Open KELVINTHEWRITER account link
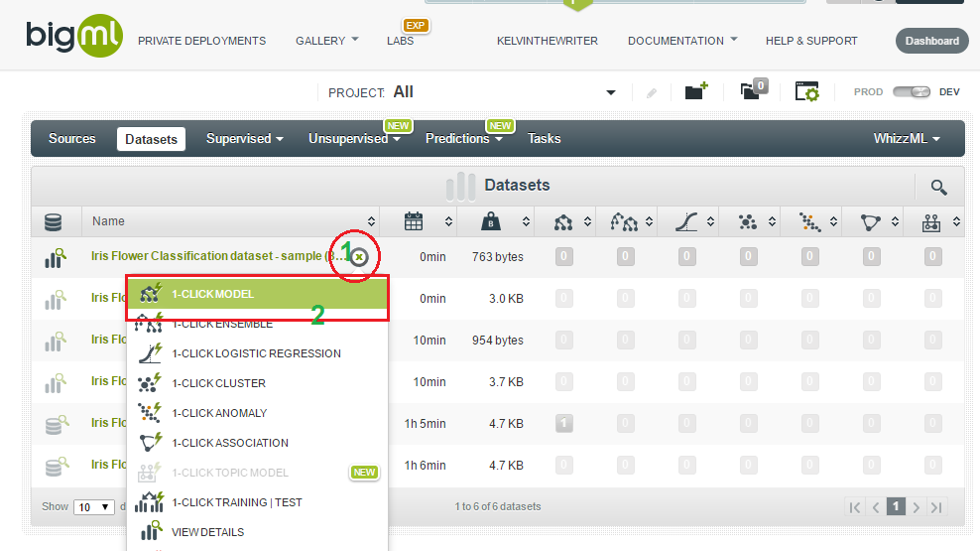980x551 pixels. tap(547, 41)
